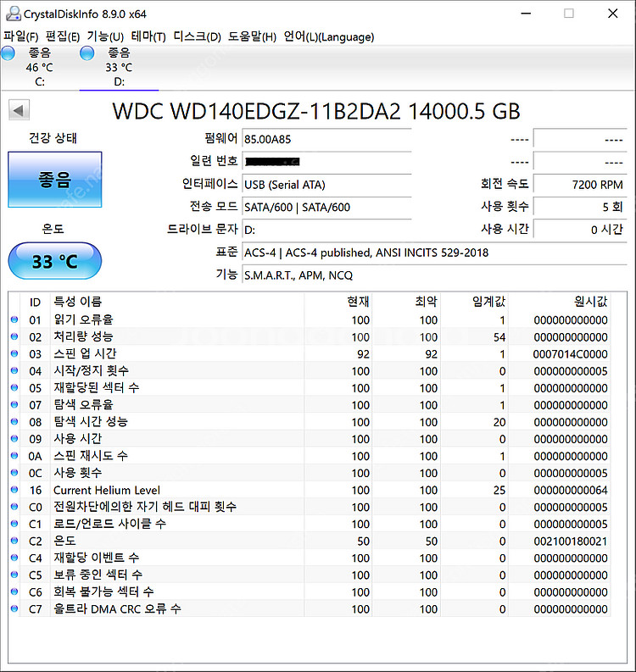The width and height of the screenshot is (636, 672).
Task: Click the status dot for C7 울트라 DMA CRC 오류 수
Action: click(x=14, y=608)
